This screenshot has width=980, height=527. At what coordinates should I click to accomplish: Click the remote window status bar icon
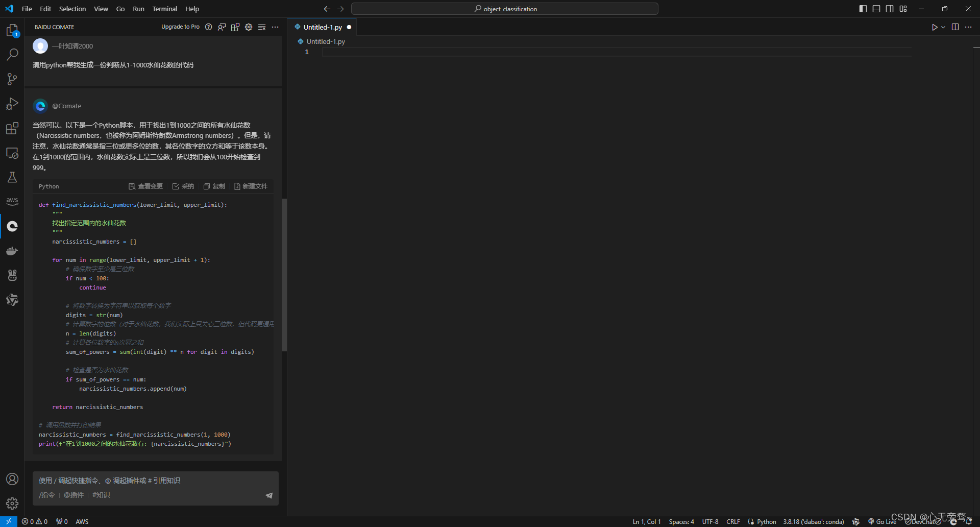[x=9, y=521]
